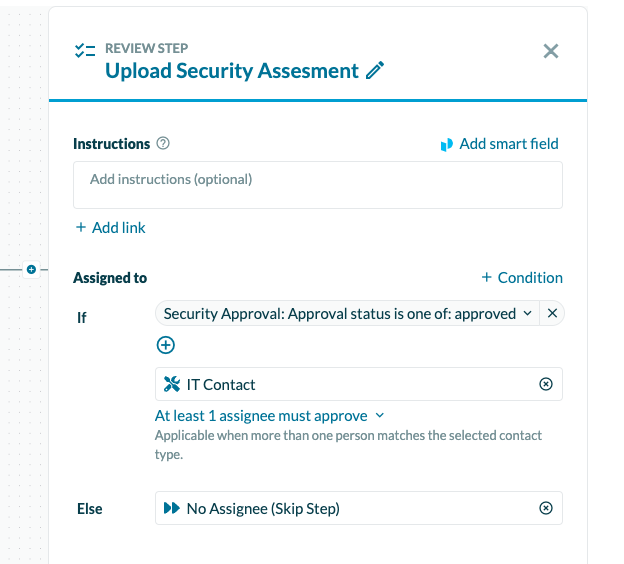
Task: Clear the IT Contact assignee
Action: point(545,385)
